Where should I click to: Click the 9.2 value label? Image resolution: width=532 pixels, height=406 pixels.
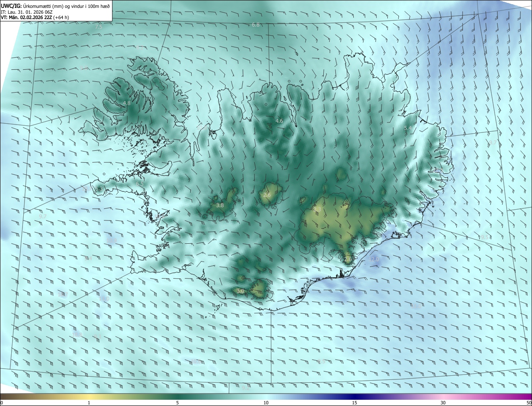(246, 388)
